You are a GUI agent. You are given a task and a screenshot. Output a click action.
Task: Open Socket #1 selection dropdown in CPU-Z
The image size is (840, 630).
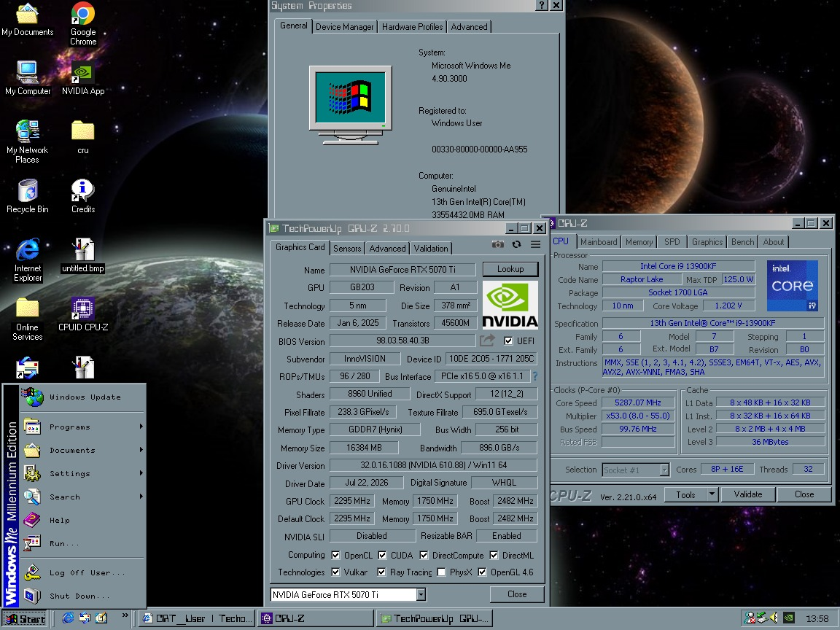click(x=664, y=470)
